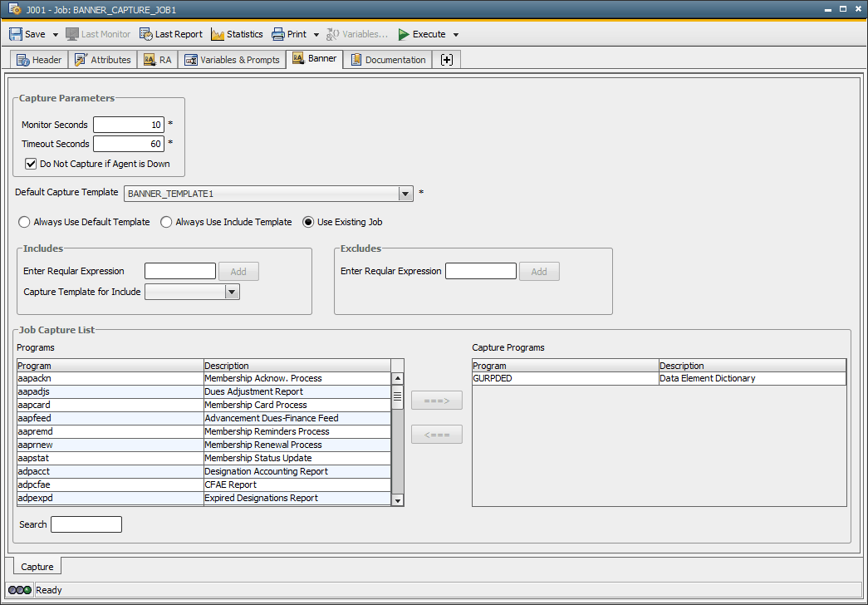
Task: Click Programs list Program column header
Action: pyautogui.click(x=110, y=366)
